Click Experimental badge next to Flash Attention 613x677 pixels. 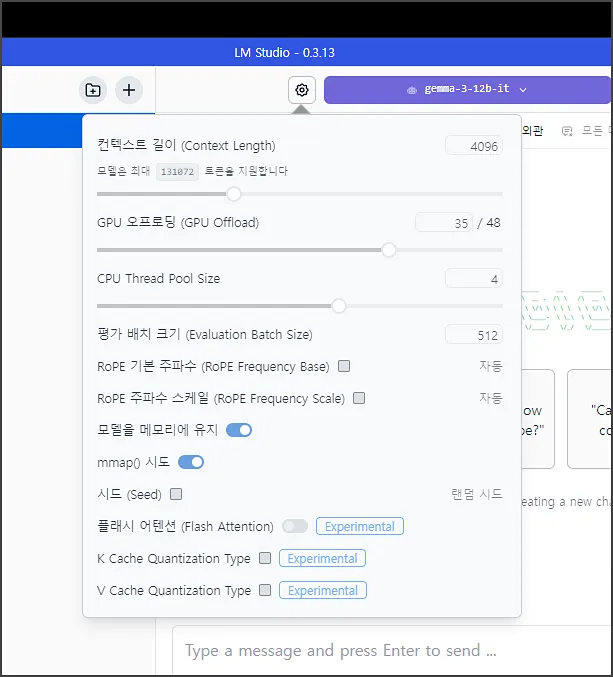point(360,526)
